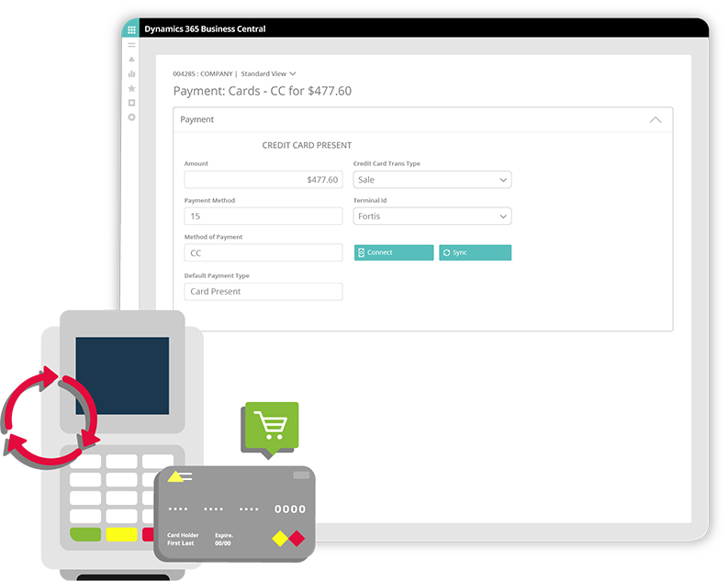Image resolution: width=728 pixels, height=581 pixels.
Task: Open the bar chart icon in sidebar
Action: click(x=132, y=73)
